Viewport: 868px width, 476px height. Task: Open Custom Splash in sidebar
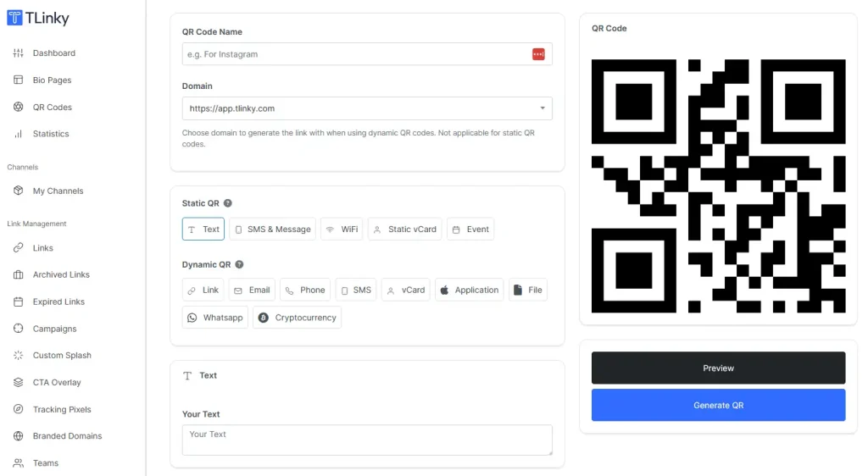tap(61, 356)
